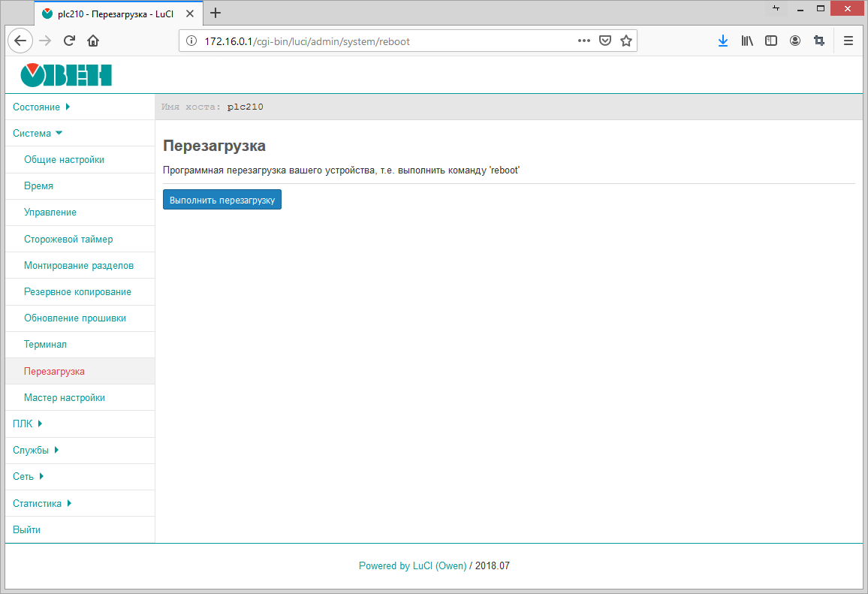This screenshot has height=594, width=868.
Task: Collapse the Система menu section
Action: 38,133
